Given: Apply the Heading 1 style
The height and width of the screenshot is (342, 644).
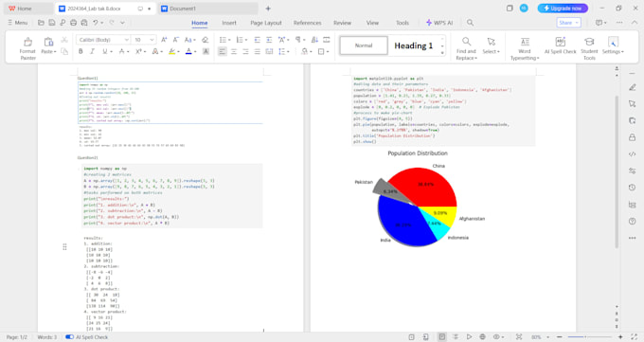Looking at the screenshot, I should 413,45.
